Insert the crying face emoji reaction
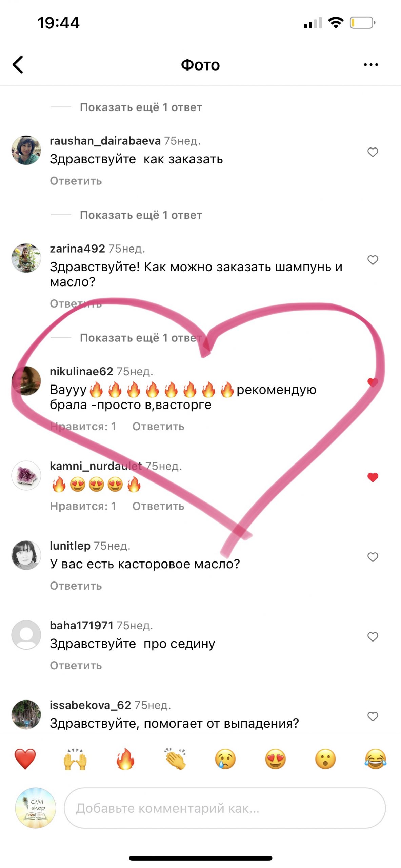The height and width of the screenshot is (868, 401). (225, 759)
